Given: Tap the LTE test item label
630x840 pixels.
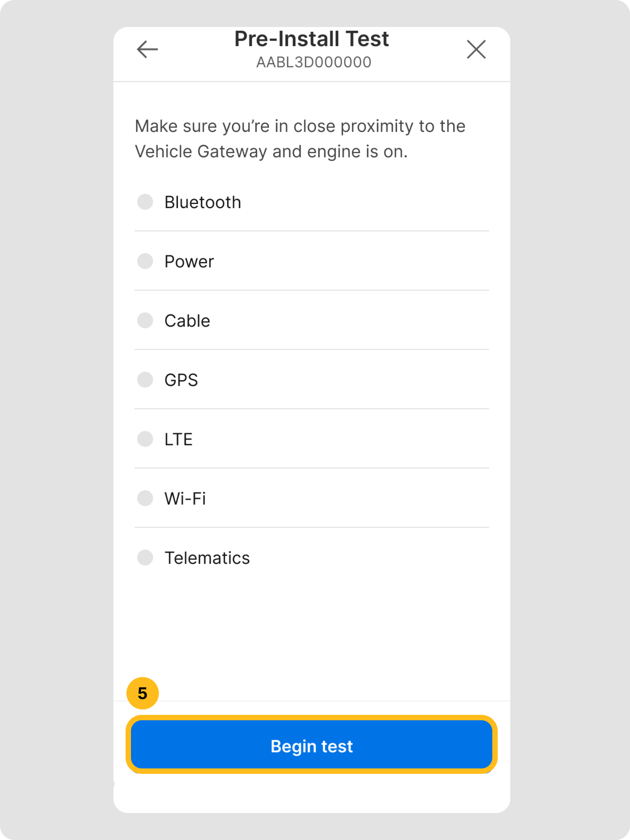Looking at the screenshot, I should (x=178, y=439).
